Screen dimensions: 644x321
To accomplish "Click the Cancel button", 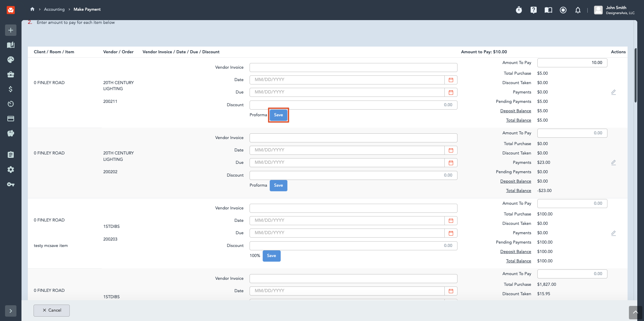I will pos(52,310).
